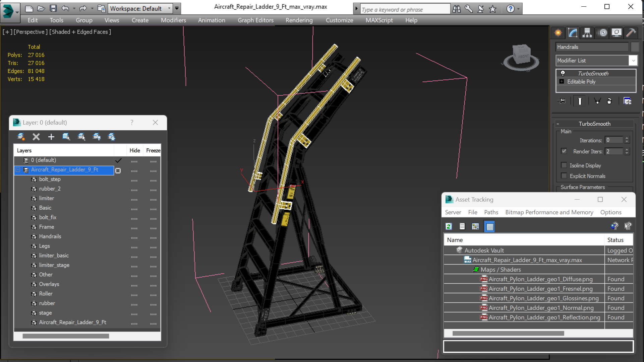Click the binoculars search icon

coord(457,9)
